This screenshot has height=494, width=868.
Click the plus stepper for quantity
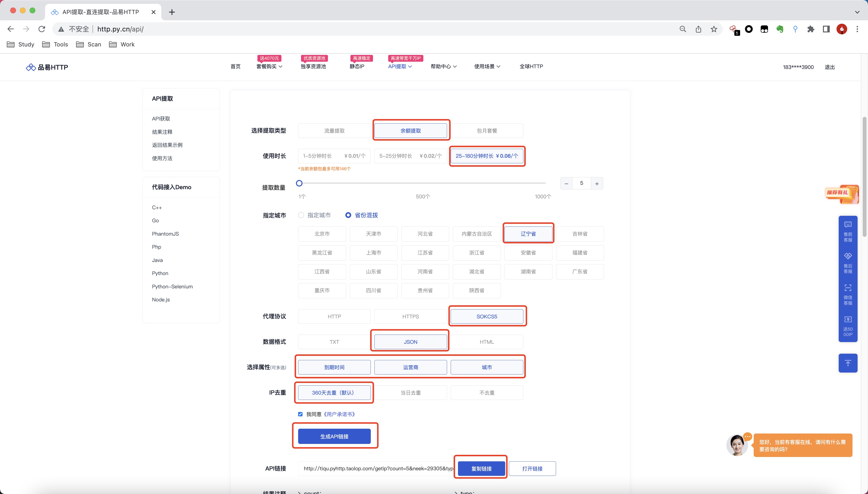pyautogui.click(x=597, y=184)
